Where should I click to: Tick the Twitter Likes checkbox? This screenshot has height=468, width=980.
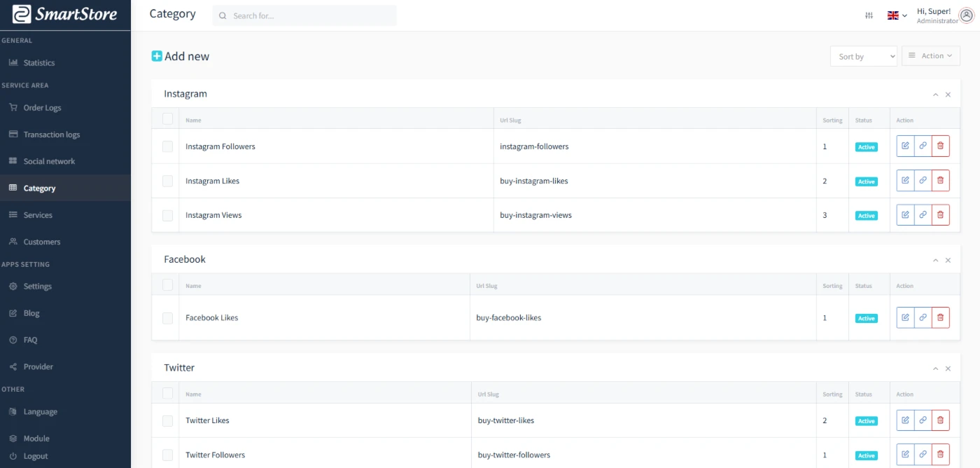167,420
